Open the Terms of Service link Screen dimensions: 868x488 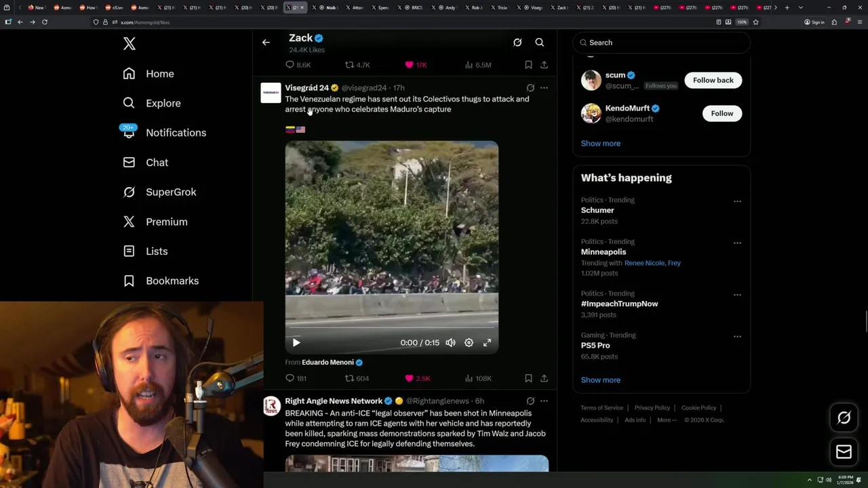tap(601, 408)
